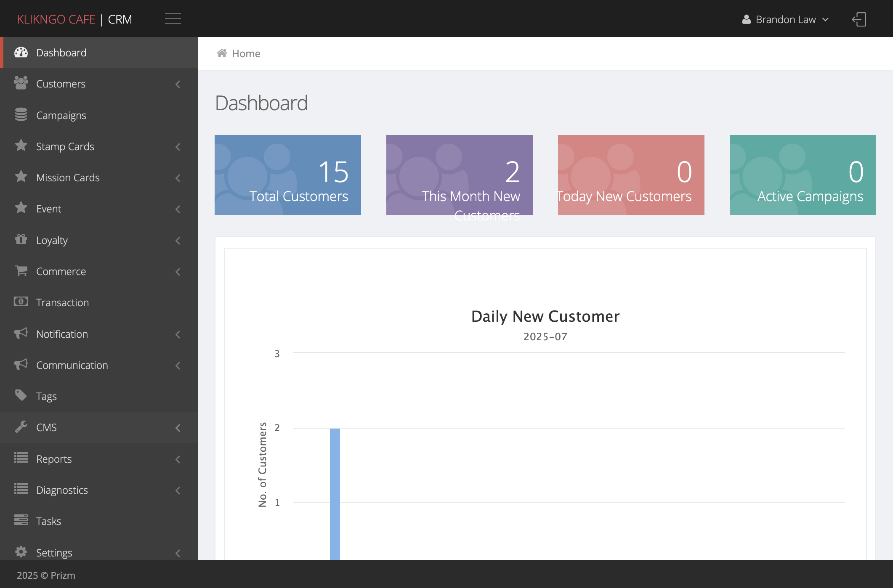Click the Tags tag icon
893x588 pixels.
pyautogui.click(x=21, y=395)
